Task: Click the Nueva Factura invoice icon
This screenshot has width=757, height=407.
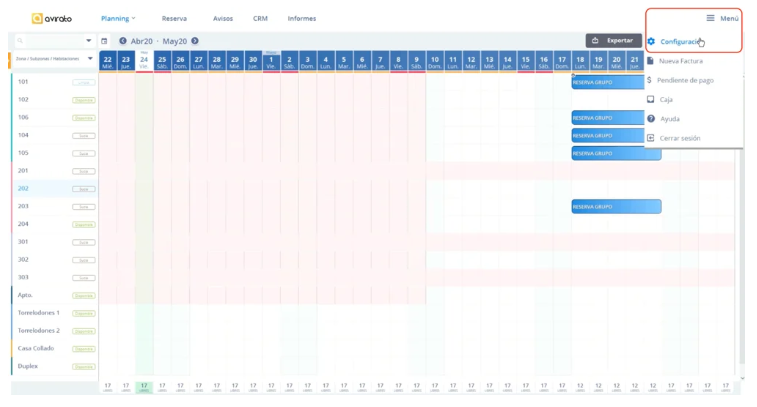Action: (x=651, y=61)
